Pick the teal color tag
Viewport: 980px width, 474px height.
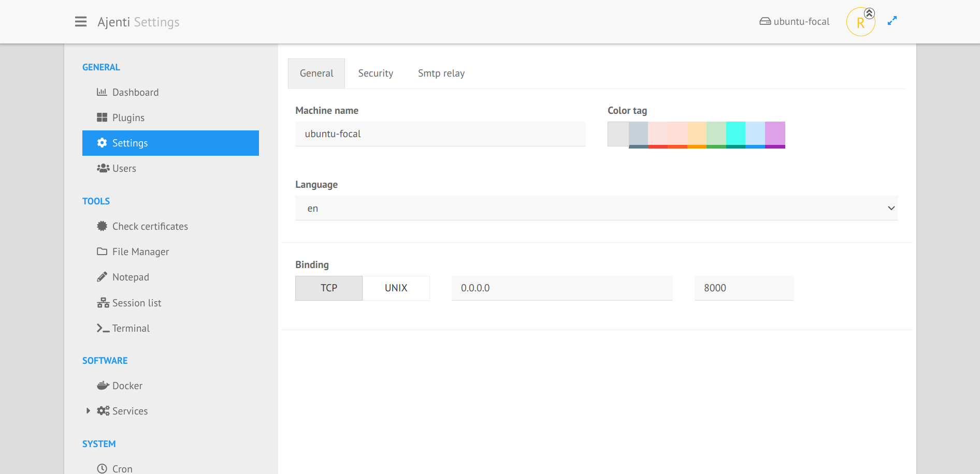[736, 135]
